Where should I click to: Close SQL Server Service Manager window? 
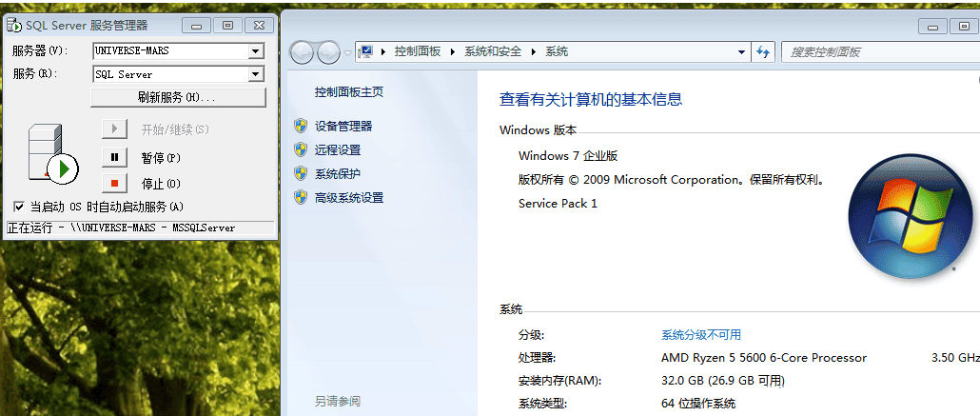click(259, 26)
